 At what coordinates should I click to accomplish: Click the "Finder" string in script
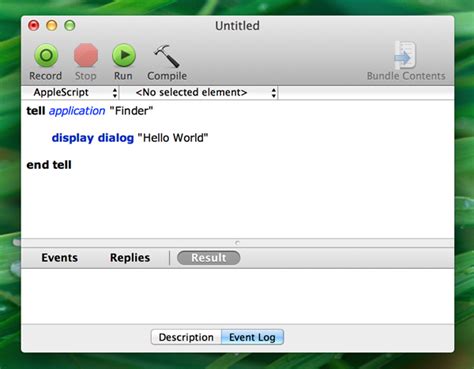coord(131,111)
